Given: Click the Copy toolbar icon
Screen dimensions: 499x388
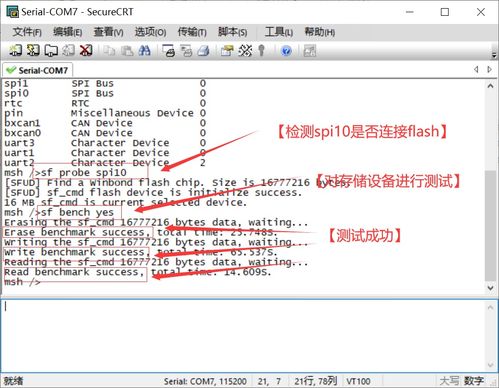Looking at the screenshot, I should [x=109, y=51].
